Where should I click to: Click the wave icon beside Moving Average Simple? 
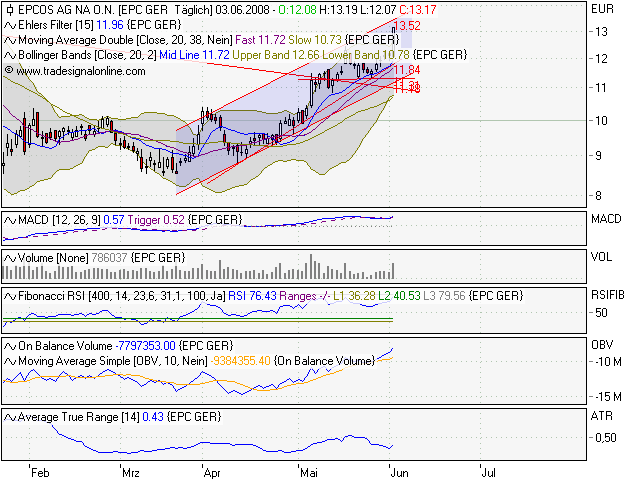pyautogui.click(x=10, y=361)
